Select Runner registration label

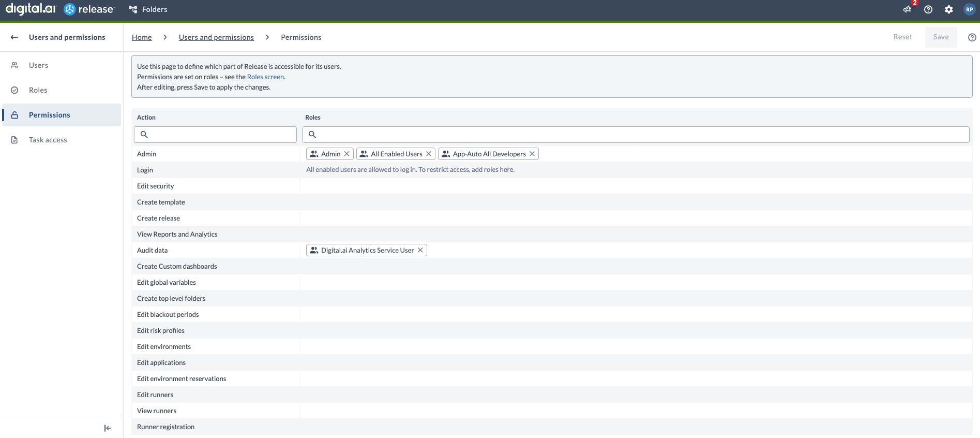pos(165,427)
